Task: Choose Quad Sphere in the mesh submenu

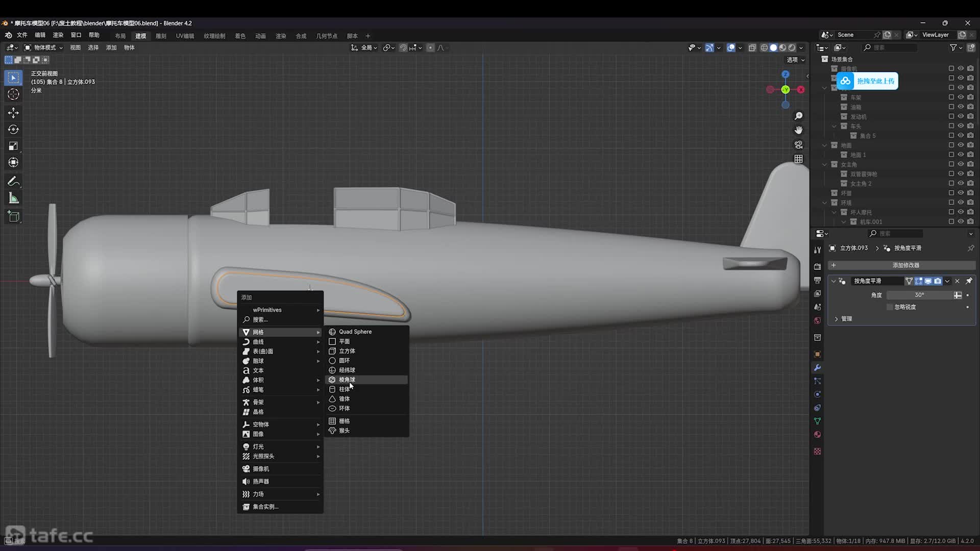Action: [x=366, y=332]
